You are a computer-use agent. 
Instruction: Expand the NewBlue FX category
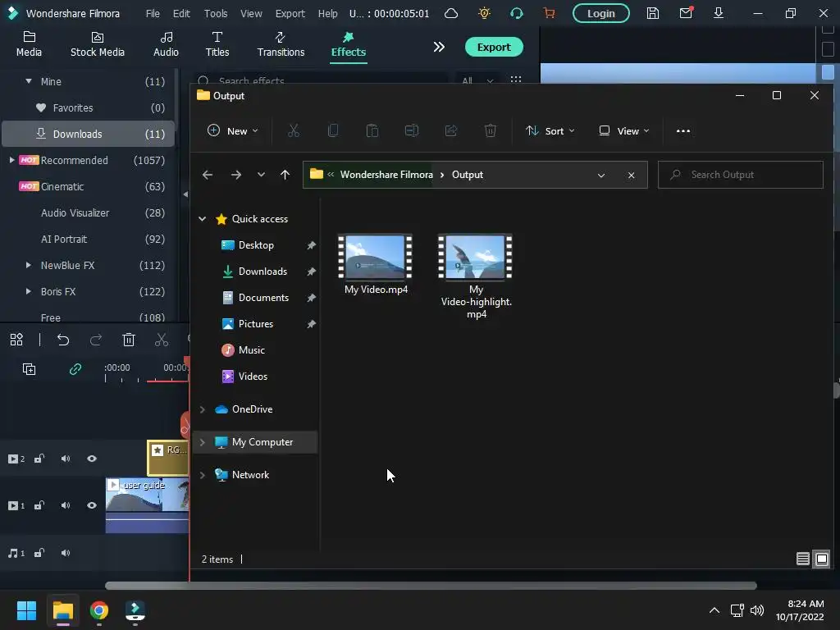pos(29,265)
